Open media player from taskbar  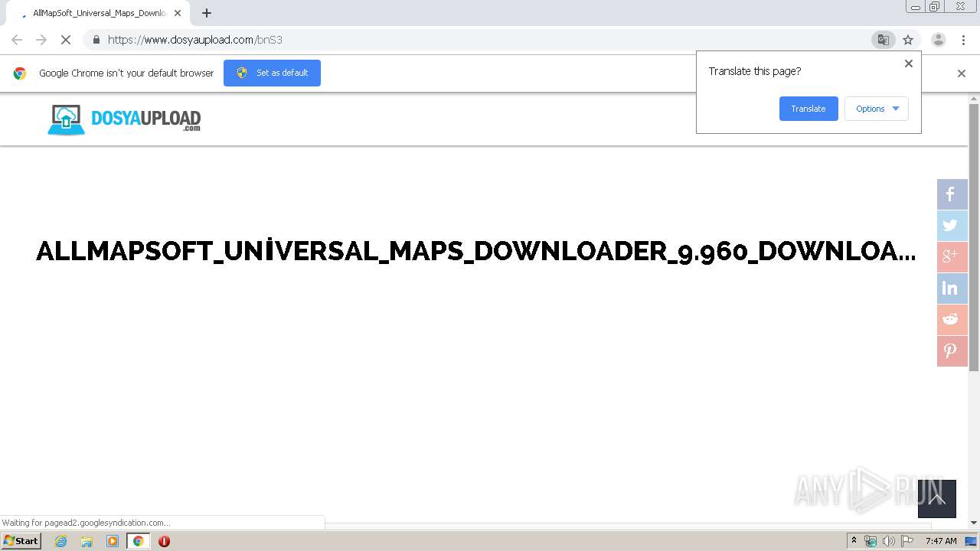[113, 541]
